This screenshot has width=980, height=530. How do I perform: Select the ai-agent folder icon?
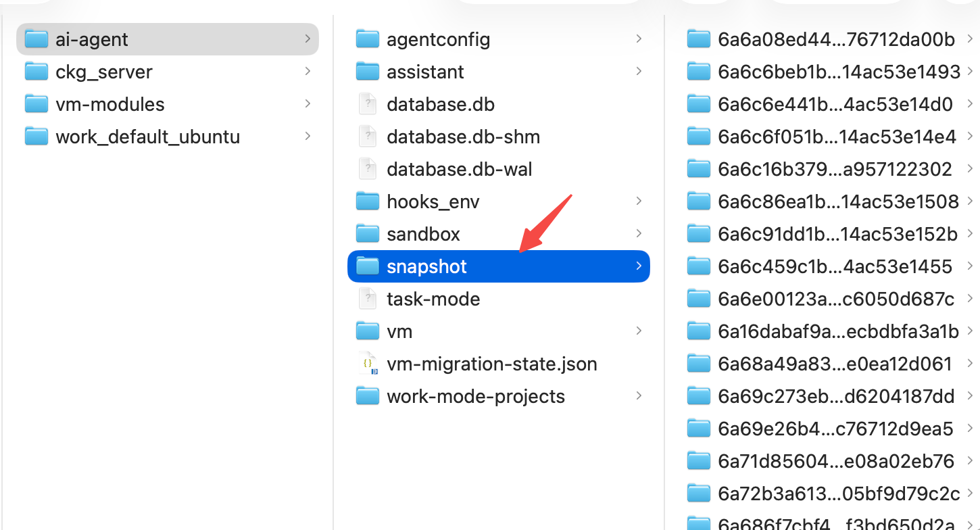point(36,39)
